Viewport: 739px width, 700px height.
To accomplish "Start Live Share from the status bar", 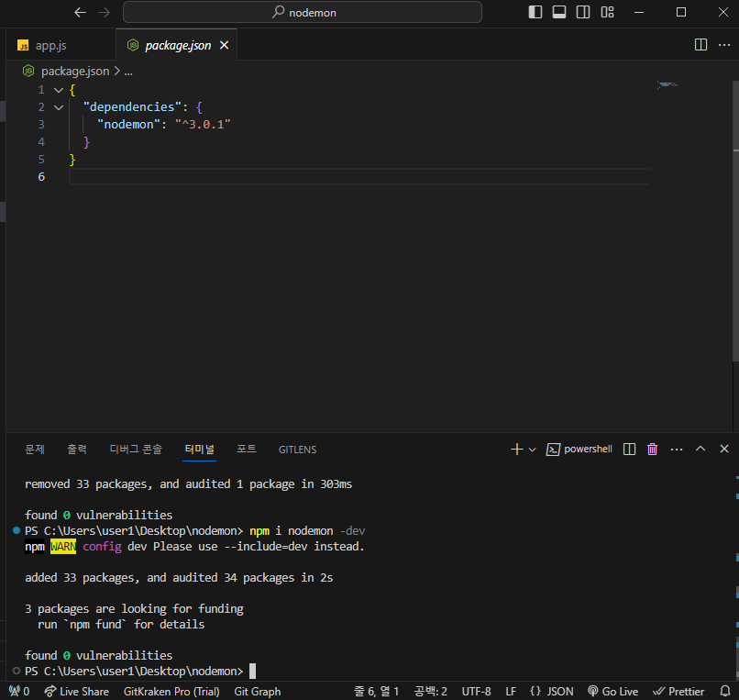I will point(76,692).
